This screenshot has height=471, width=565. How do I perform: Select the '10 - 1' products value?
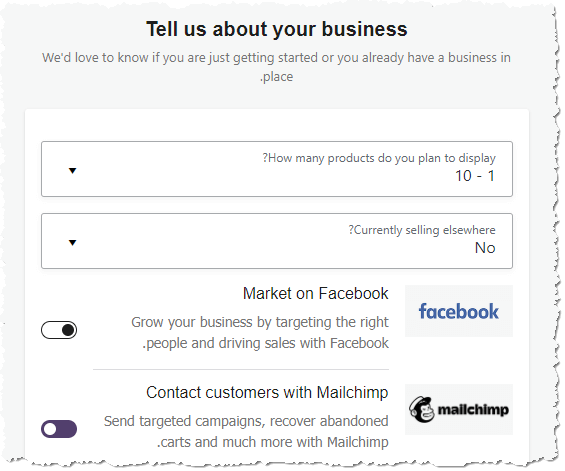point(475,176)
